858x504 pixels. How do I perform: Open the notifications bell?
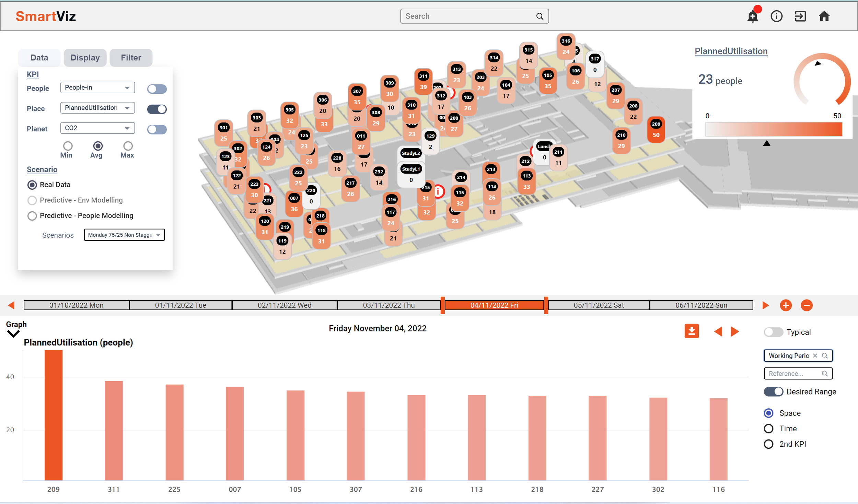pyautogui.click(x=752, y=16)
